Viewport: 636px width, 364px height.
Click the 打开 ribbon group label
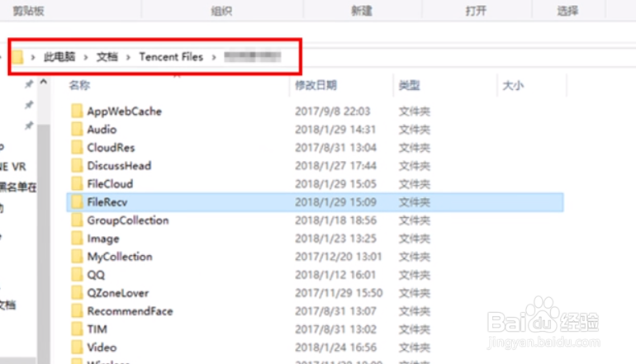tap(476, 11)
